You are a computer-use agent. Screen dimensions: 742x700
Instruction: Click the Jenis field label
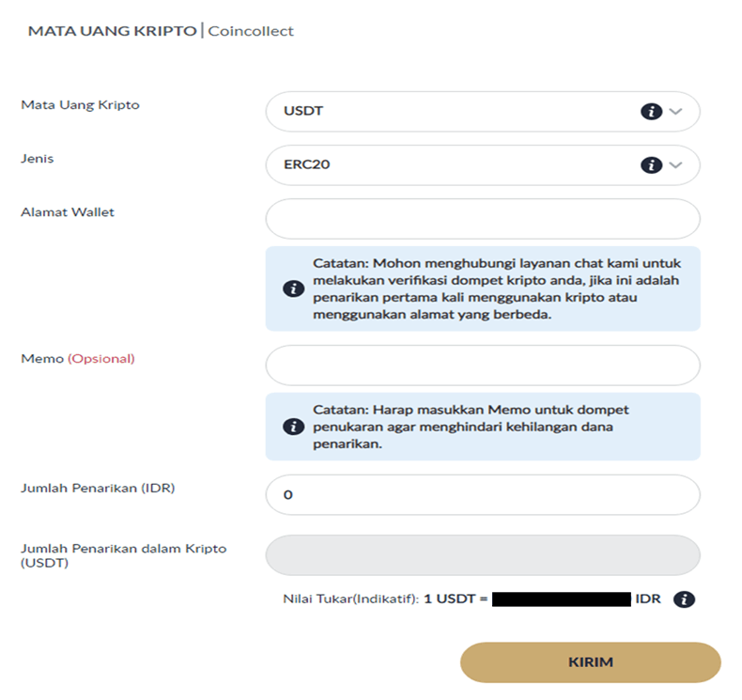pyautogui.click(x=38, y=159)
